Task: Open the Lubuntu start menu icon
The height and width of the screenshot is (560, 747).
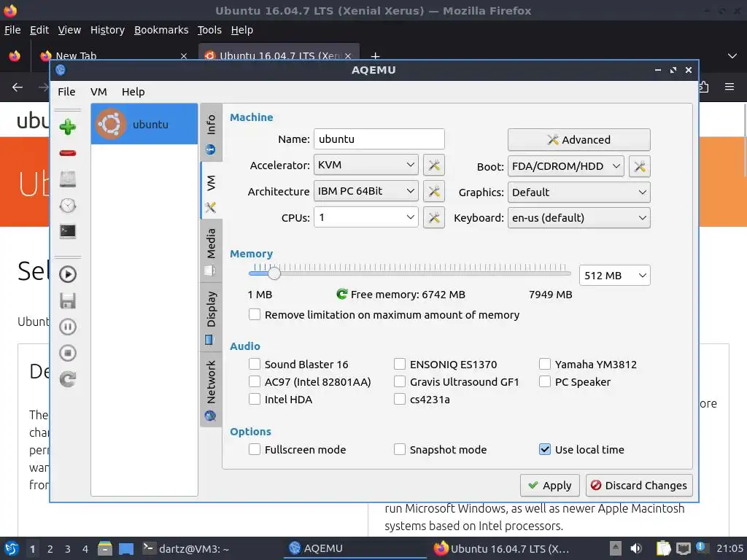Action: (12, 548)
